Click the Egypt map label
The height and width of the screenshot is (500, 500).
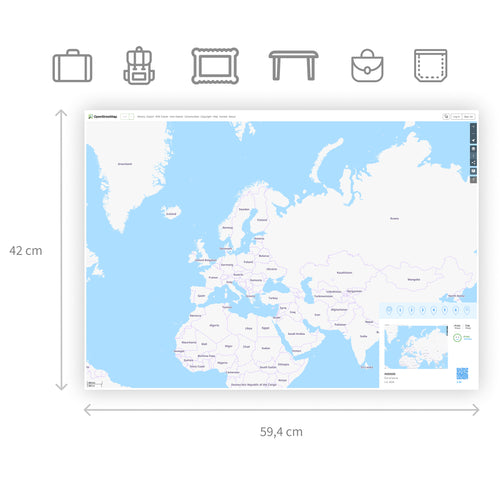tap(265, 328)
